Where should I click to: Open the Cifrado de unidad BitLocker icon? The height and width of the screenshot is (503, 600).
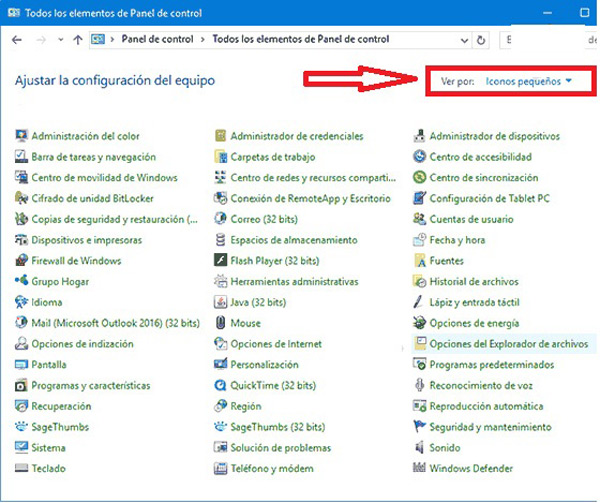pyautogui.click(x=21, y=198)
